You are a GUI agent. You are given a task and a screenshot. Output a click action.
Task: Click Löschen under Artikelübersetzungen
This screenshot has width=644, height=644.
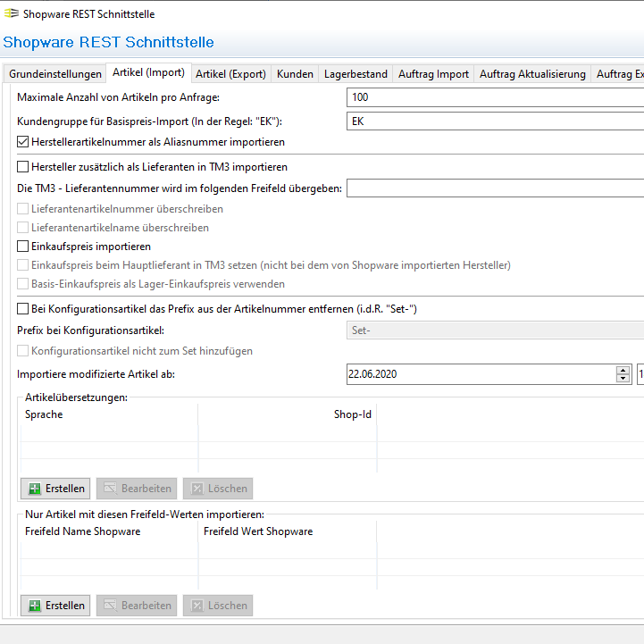218,489
